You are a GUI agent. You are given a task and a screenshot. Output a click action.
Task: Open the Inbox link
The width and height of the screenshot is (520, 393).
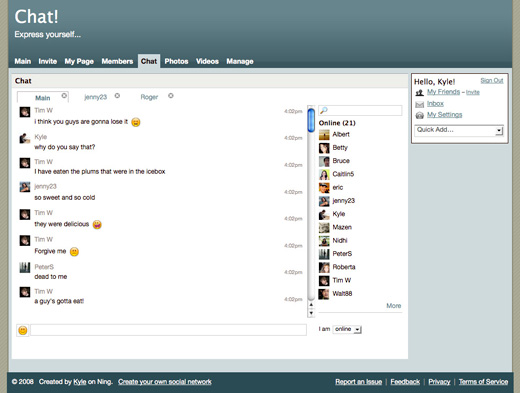coord(435,104)
